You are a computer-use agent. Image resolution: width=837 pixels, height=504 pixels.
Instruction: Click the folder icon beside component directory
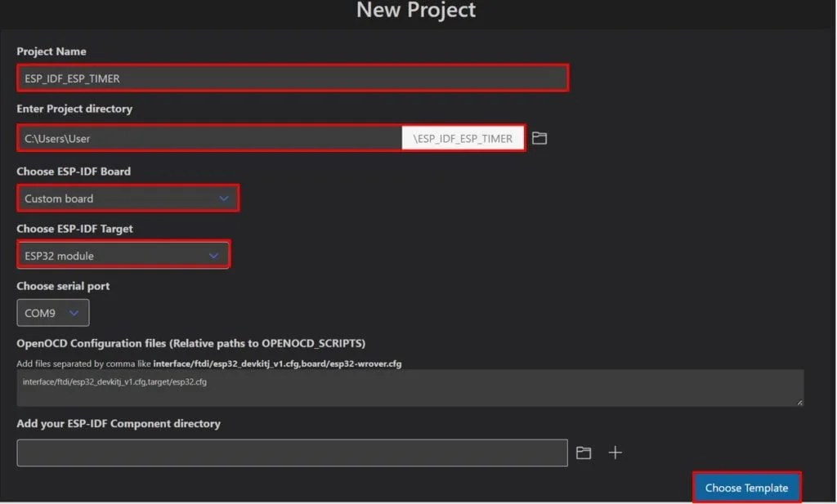584,452
